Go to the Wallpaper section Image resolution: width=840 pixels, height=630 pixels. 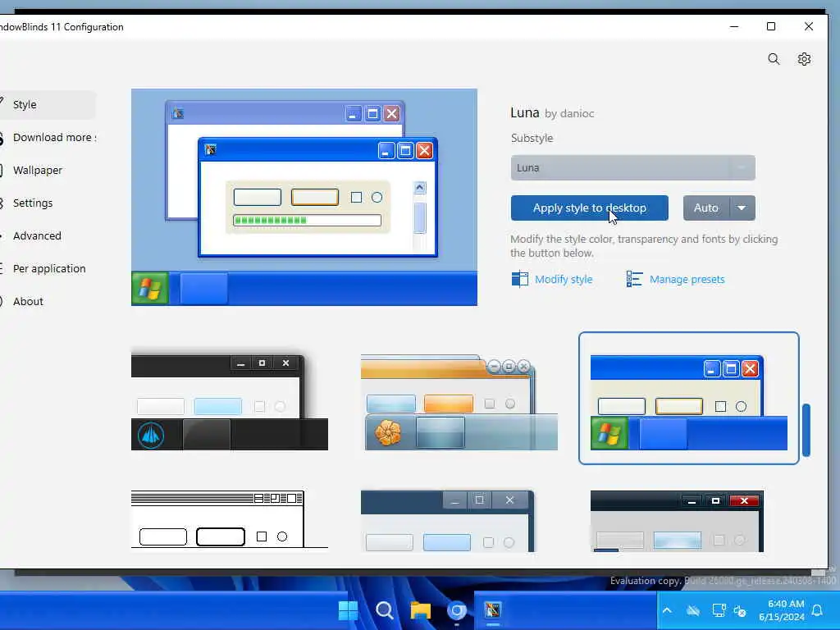(47, 170)
